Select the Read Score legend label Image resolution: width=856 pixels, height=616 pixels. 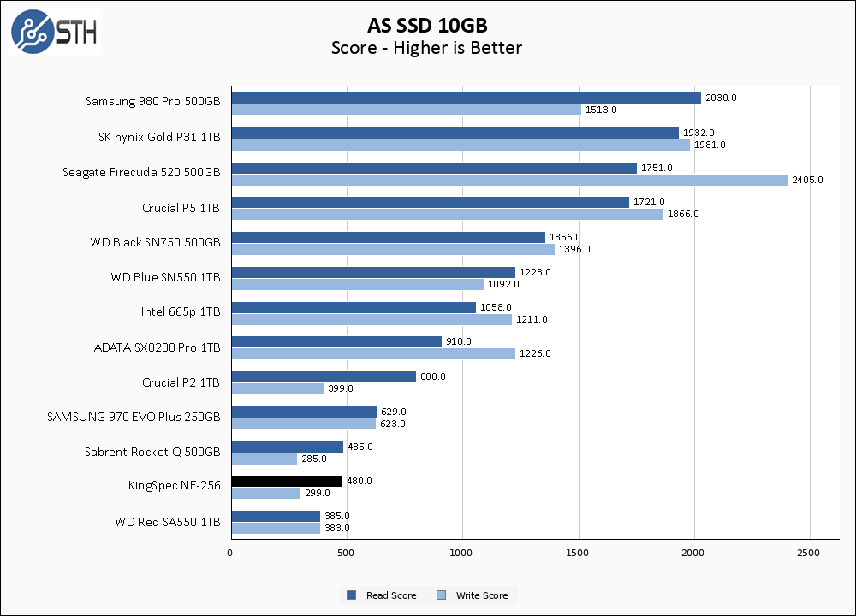[x=391, y=595]
